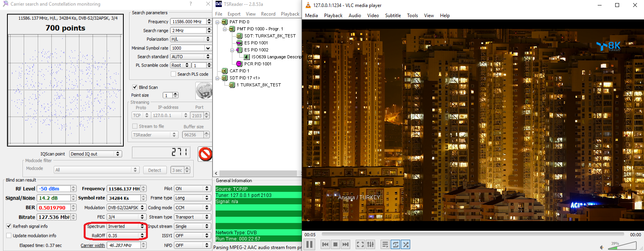Open the Spectrum Inverted dropdown

[x=126, y=226]
